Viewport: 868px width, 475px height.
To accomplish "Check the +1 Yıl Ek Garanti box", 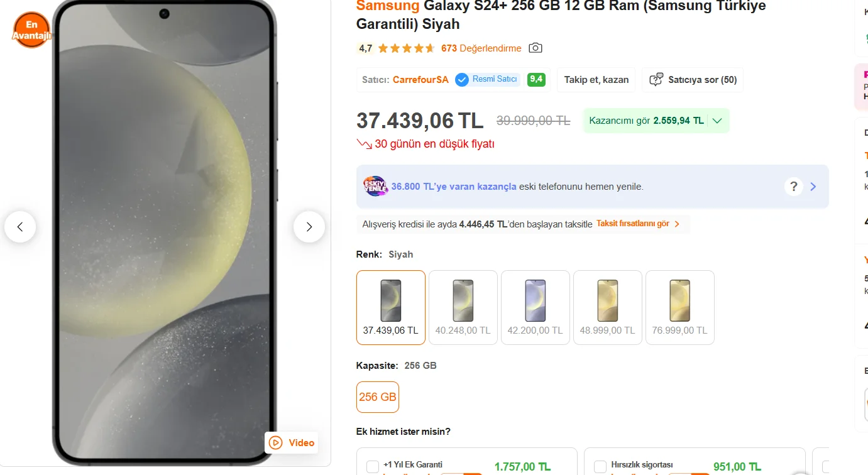I will coord(373,466).
